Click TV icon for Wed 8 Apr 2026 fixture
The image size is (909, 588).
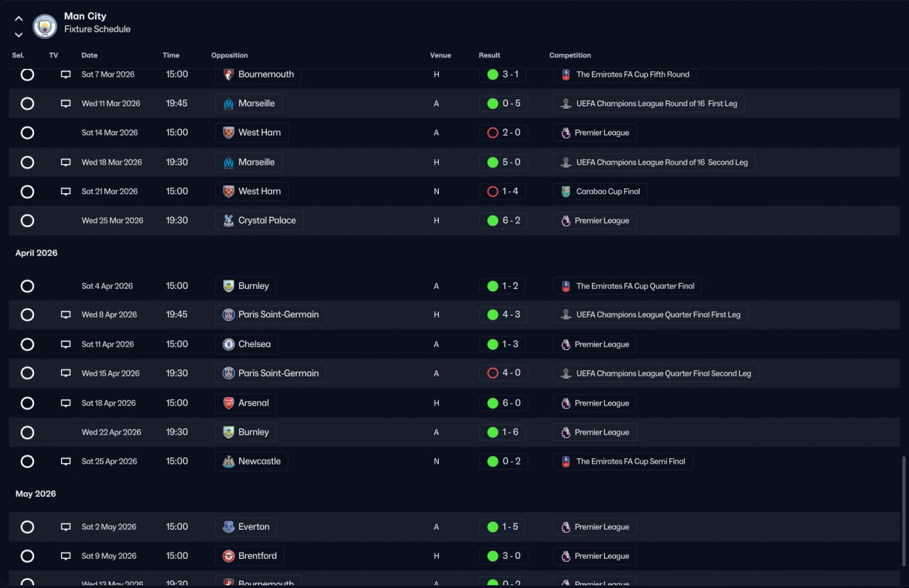click(65, 315)
